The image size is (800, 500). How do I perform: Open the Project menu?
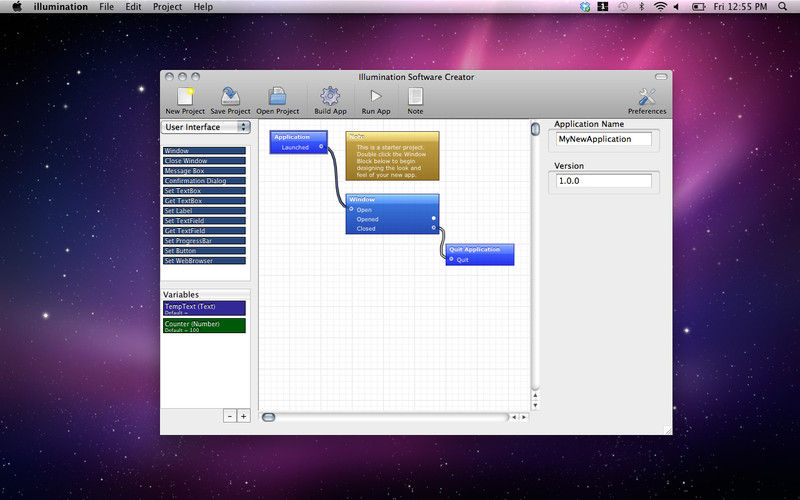(x=167, y=7)
